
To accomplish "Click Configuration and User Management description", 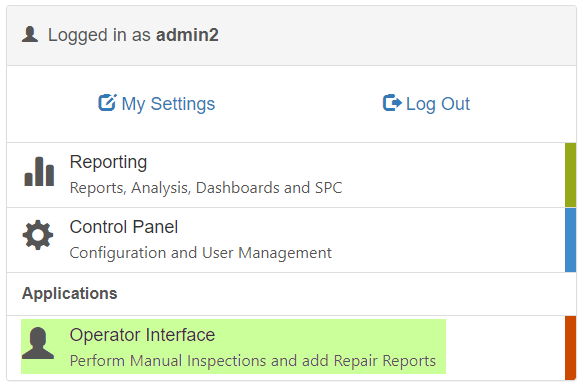I will pos(200,253).
